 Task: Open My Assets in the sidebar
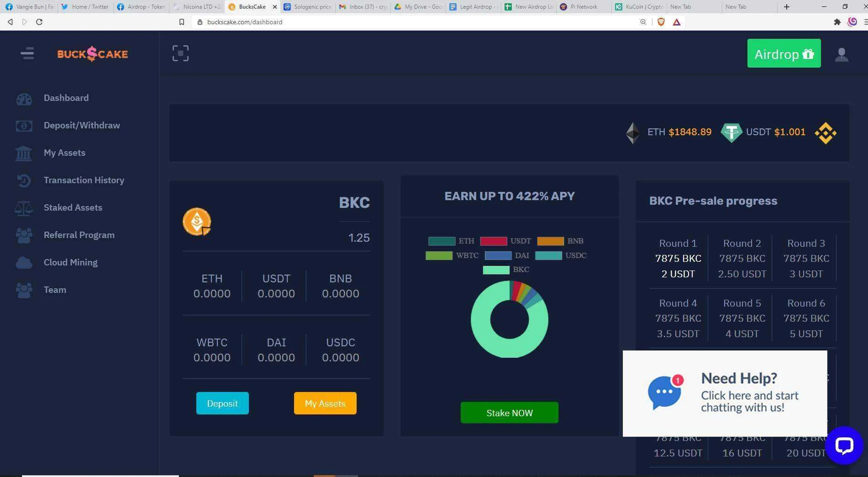click(x=64, y=153)
